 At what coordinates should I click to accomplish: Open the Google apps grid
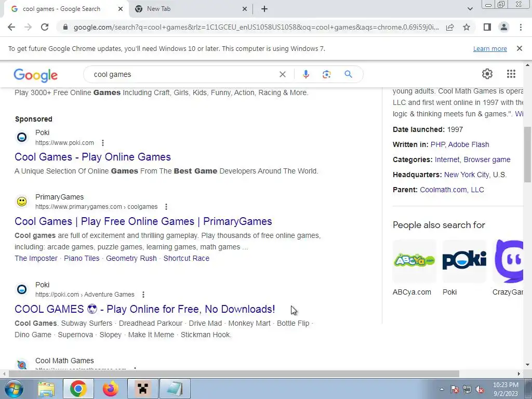(x=511, y=74)
